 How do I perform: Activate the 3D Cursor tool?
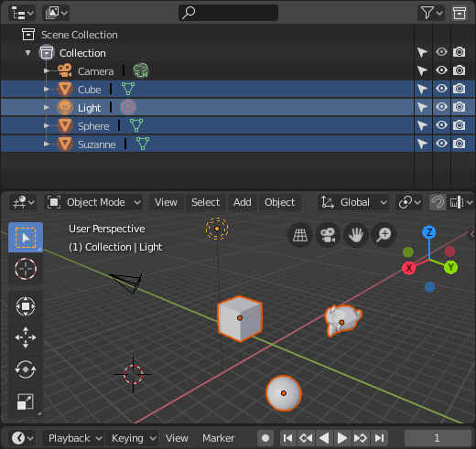26,269
